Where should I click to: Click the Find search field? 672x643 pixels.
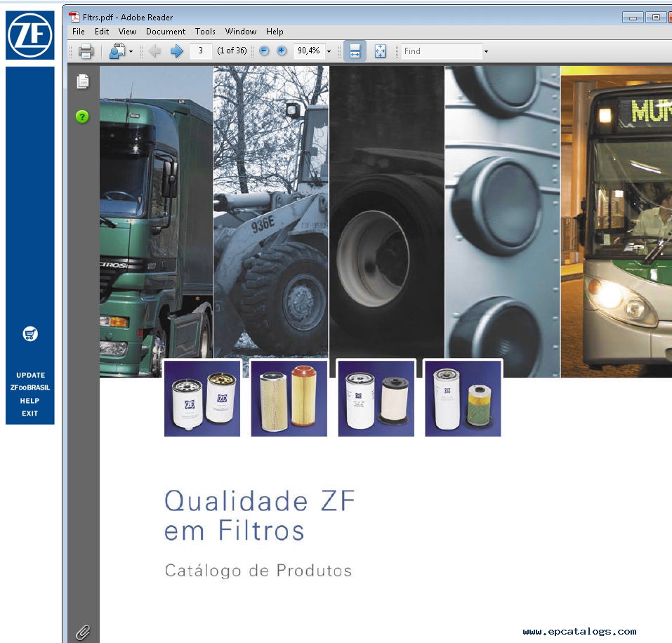pyautogui.click(x=442, y=51)
